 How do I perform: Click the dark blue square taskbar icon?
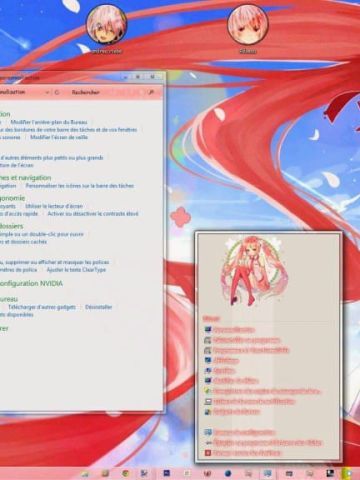click(x=166, y=473)
